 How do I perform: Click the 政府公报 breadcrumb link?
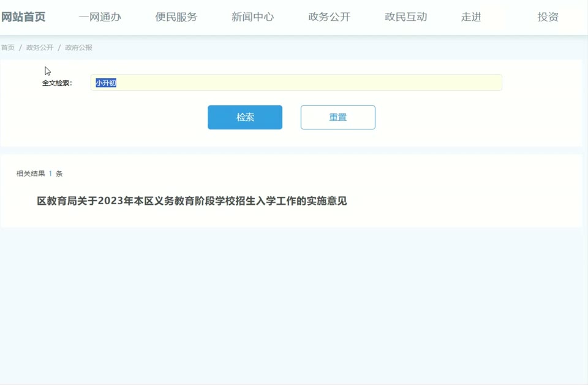click(79, 48)
